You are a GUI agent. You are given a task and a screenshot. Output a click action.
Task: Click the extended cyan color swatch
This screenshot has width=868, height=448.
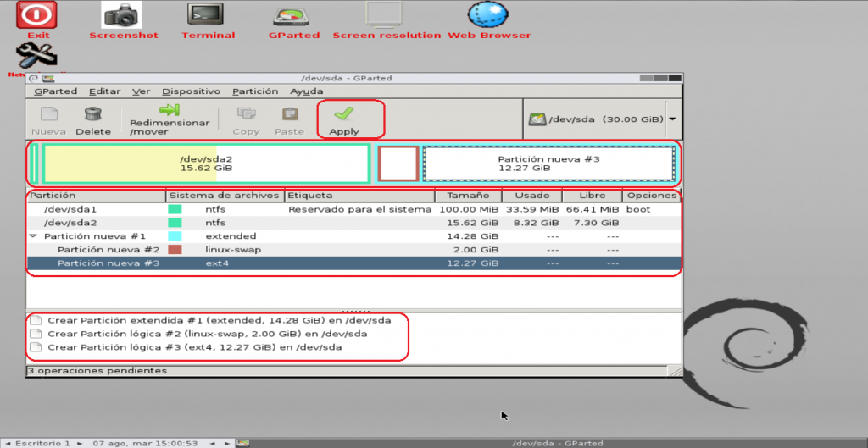pyautogui.click(x=175, y=236)
